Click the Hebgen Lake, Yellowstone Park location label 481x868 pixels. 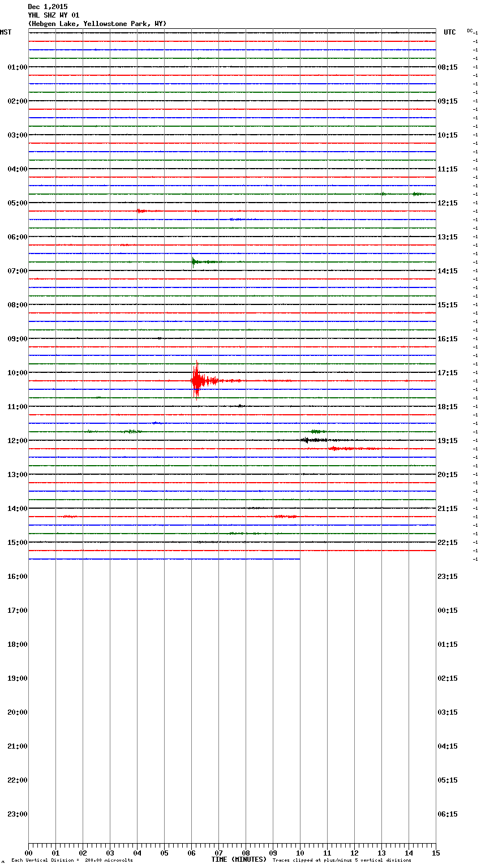click(x=97, y=24)
